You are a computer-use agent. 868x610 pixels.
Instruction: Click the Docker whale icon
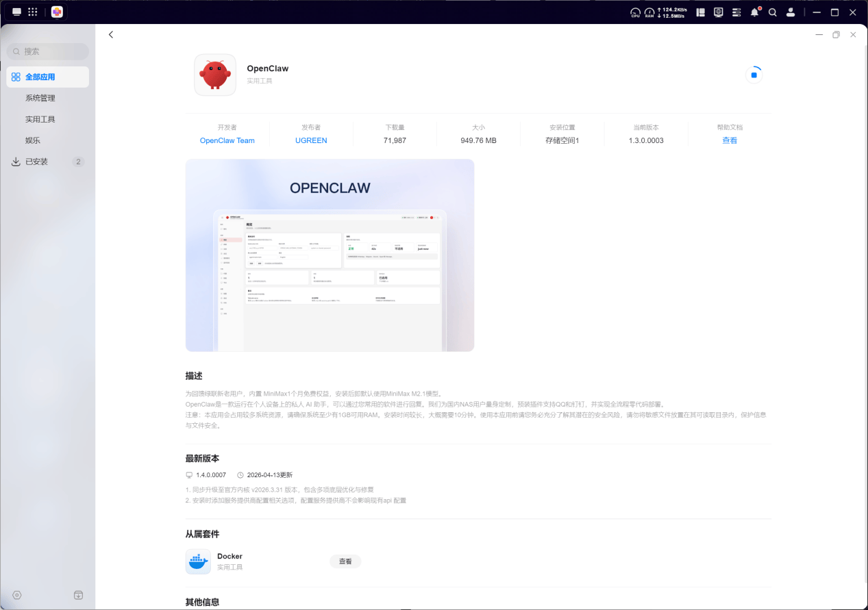coord(198,561)
